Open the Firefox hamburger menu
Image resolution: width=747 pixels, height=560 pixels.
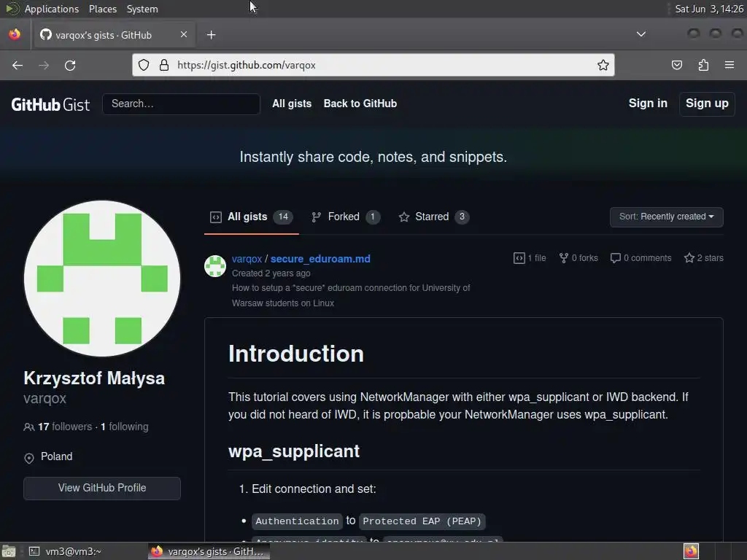(729, 65)
